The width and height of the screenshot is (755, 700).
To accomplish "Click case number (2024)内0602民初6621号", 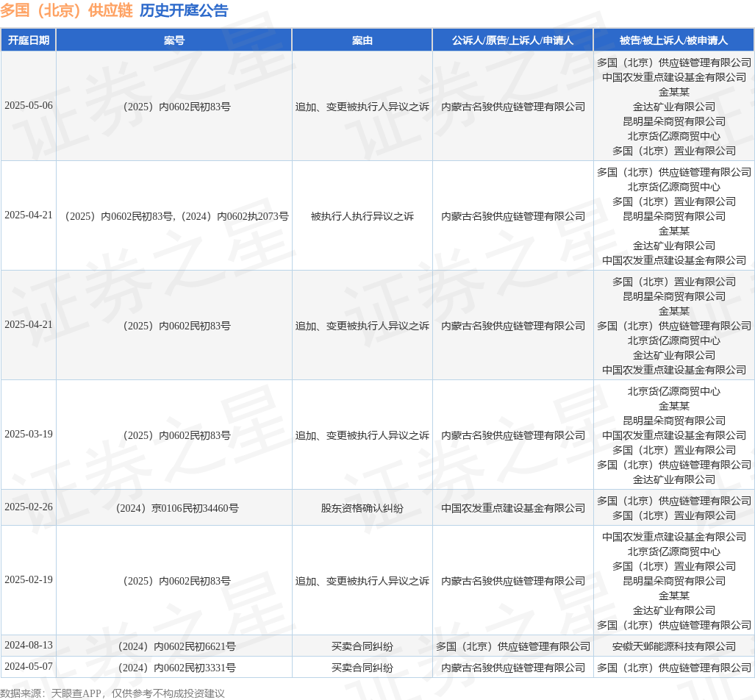I will (x=177, y=646).
